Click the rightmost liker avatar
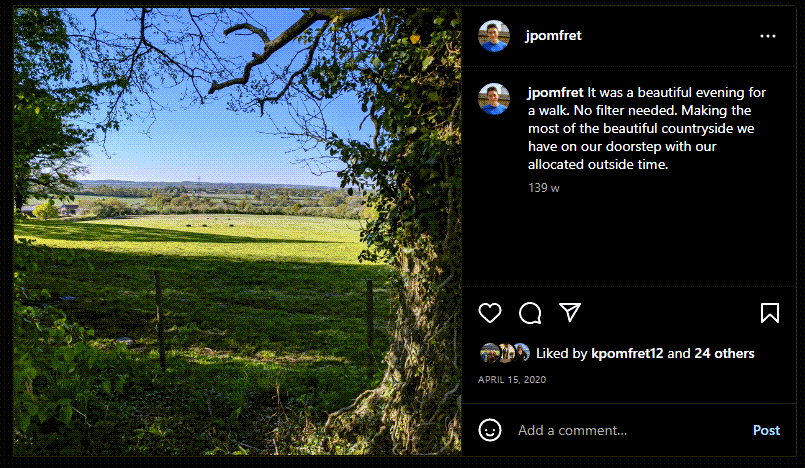The height and width of the screenshot is (468, 805). click(x=521, y=353)
